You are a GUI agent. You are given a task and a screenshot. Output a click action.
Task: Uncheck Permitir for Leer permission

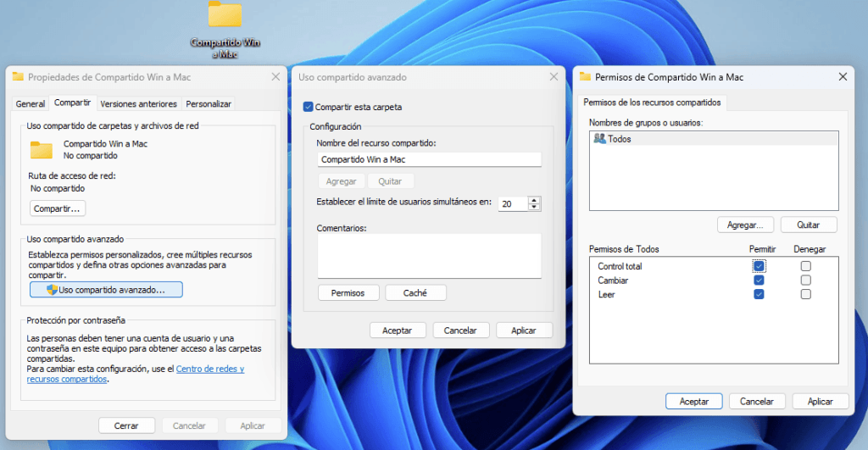pyautogui.click(x=759, y=294)
